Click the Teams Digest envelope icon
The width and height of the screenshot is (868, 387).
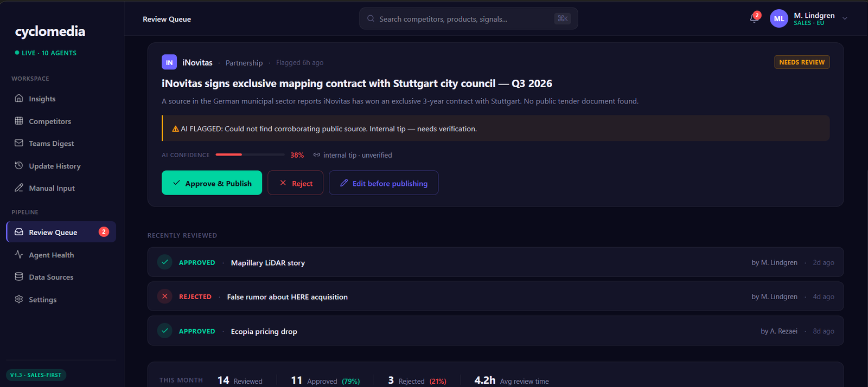pyautogui.click(x=19, y=143)
